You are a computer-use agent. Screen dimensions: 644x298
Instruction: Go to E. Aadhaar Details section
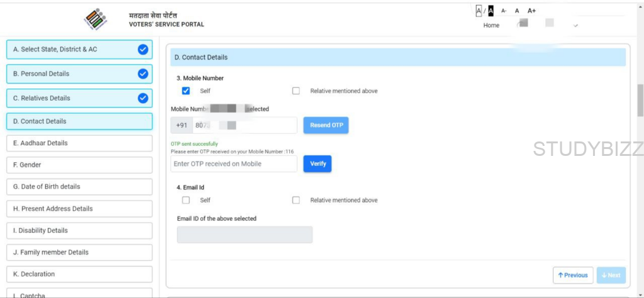click(x=79, y=143)
